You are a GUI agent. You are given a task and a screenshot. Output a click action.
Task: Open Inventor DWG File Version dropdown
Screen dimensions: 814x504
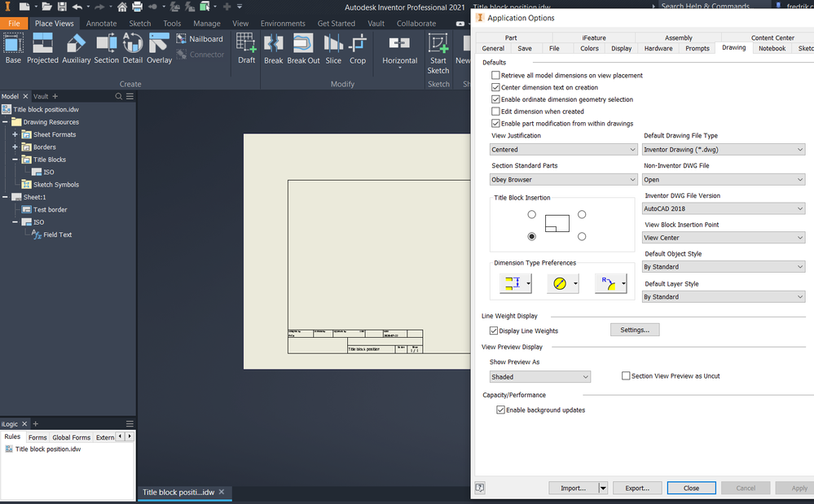coord(724,208)
